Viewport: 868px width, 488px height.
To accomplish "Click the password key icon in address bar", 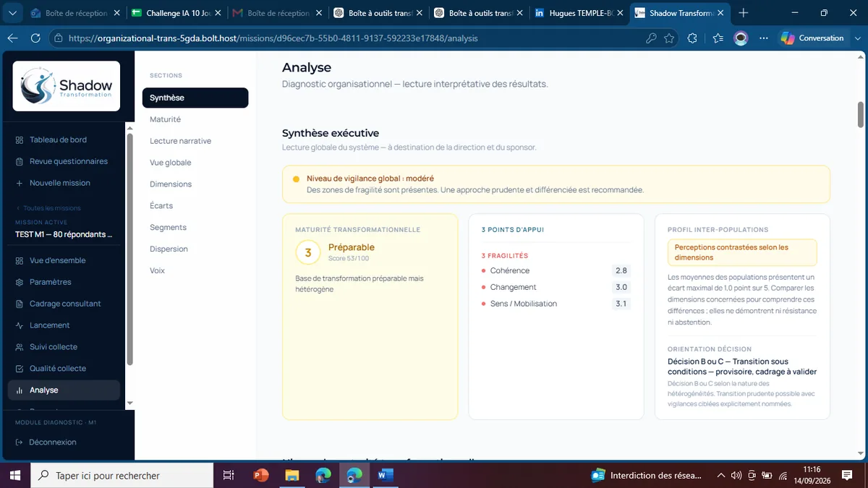I will click(651, 38).
